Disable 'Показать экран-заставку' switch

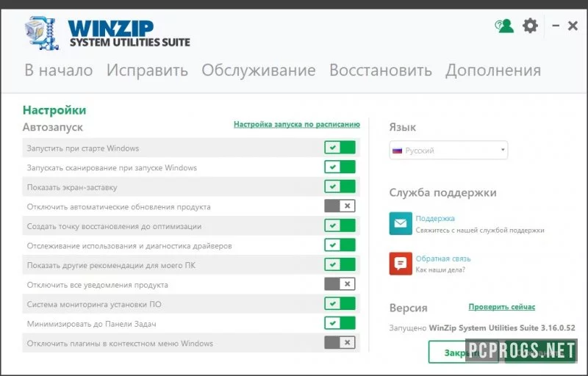tap(340, 187)
